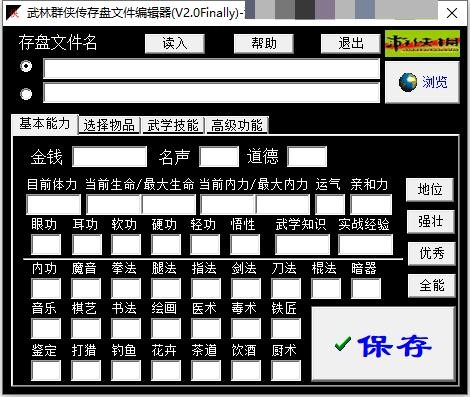Click the 指法 input field
The image size is (470, 397).
[x=206, y=289]
